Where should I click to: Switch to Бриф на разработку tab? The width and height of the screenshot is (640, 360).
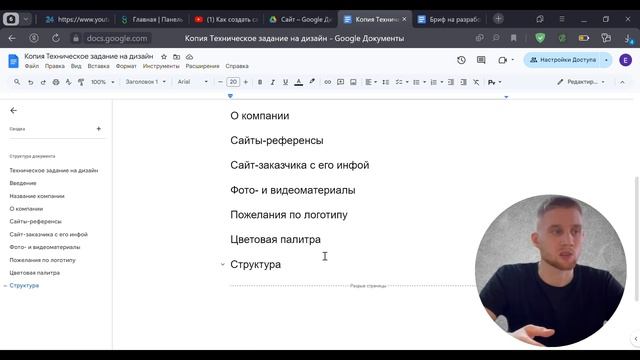(450, 19)
